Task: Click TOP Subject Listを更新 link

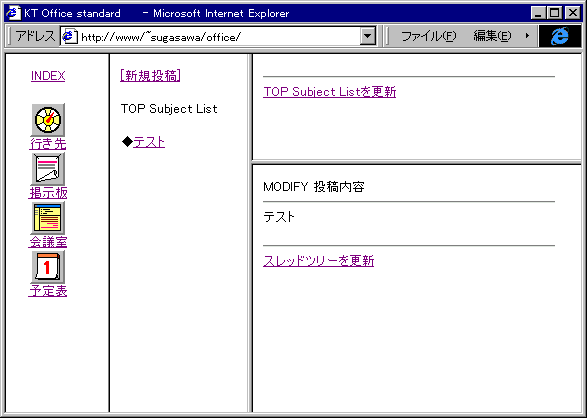Action: coord(329,92)
